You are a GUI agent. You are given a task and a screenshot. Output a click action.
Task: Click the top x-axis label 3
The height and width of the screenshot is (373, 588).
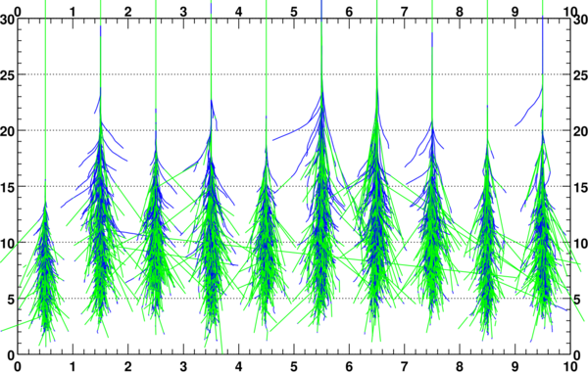(183, 12)
